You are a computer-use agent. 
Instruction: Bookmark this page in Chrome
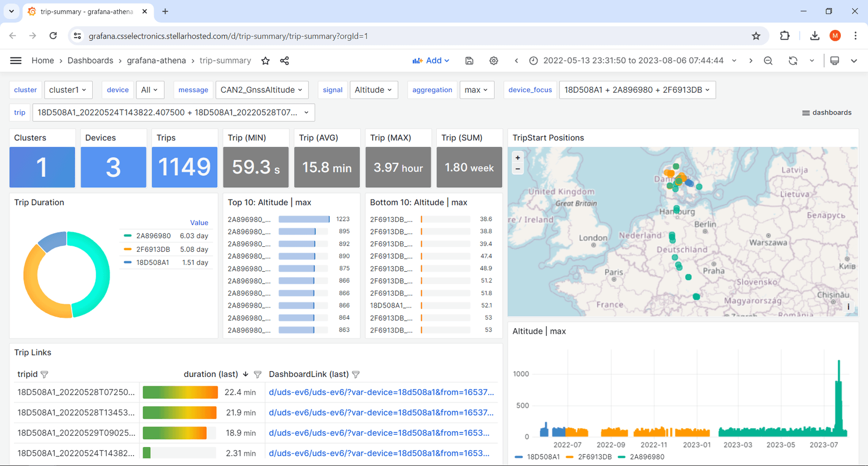coord(756,36)
